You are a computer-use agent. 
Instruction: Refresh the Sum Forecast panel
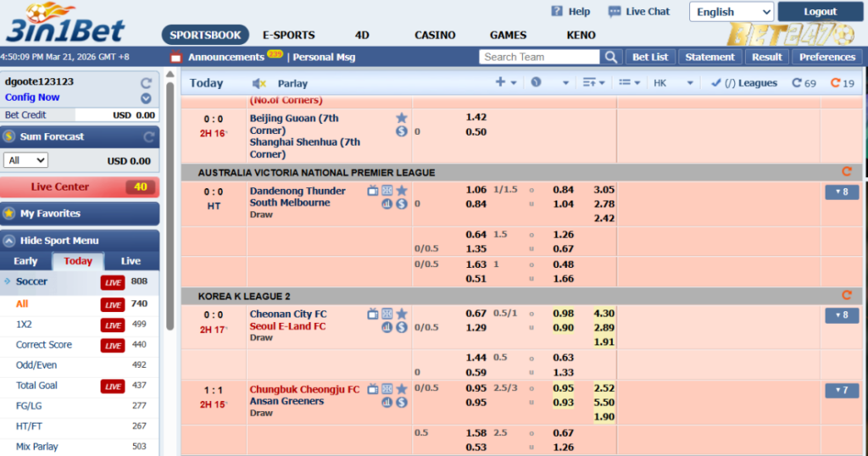[x=149, y=136]
